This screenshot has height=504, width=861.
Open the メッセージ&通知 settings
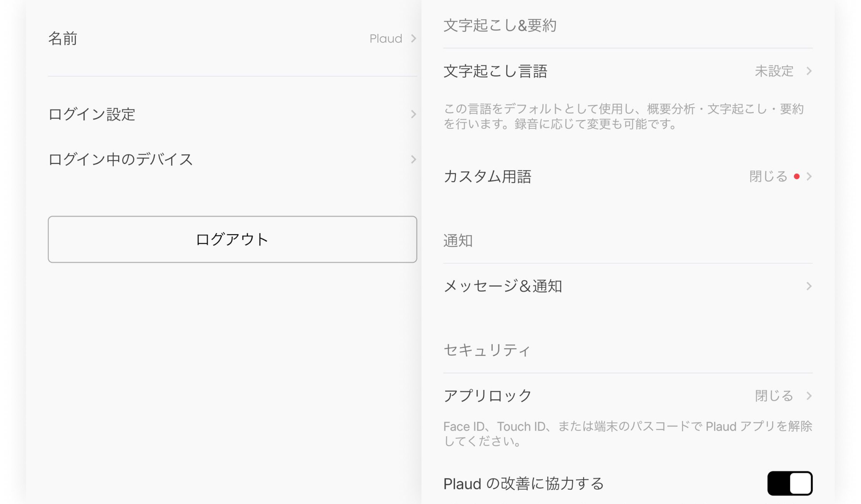click(503, 286)
